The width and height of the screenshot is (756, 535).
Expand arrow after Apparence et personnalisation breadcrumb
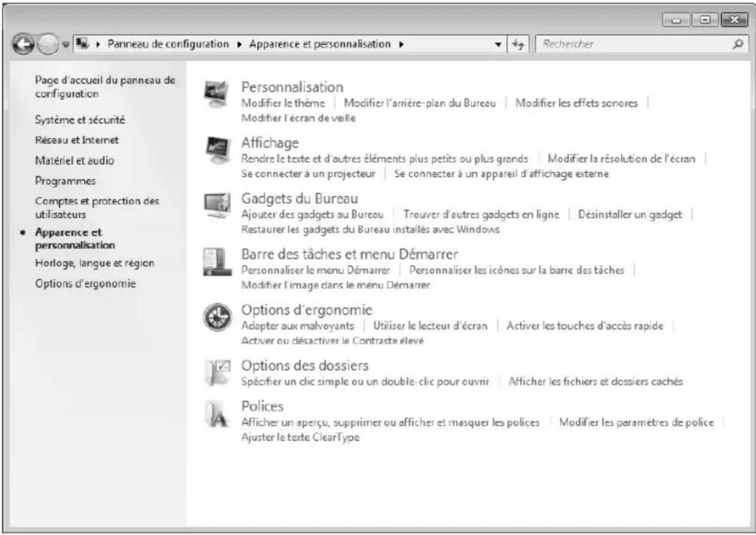tap(401, 44)
